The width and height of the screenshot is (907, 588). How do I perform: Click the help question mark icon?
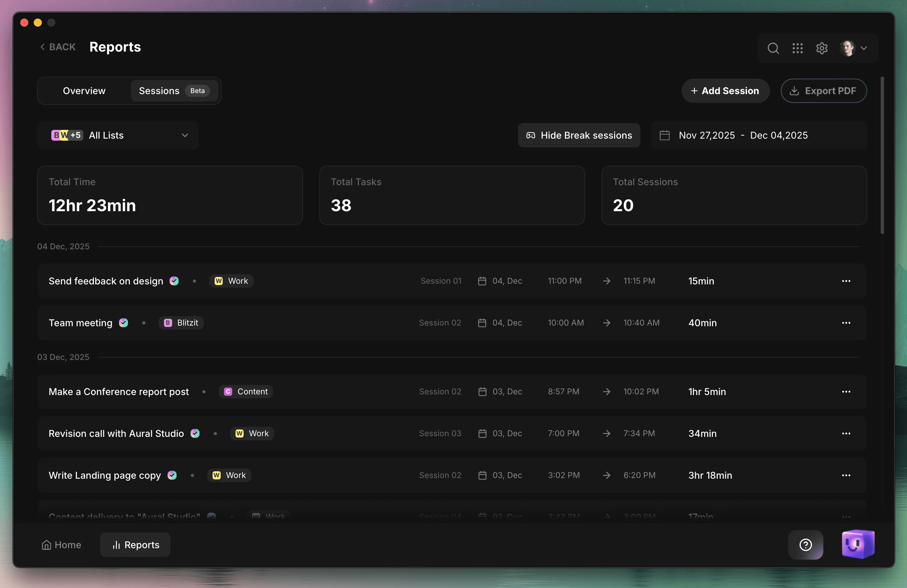point(805,544)
